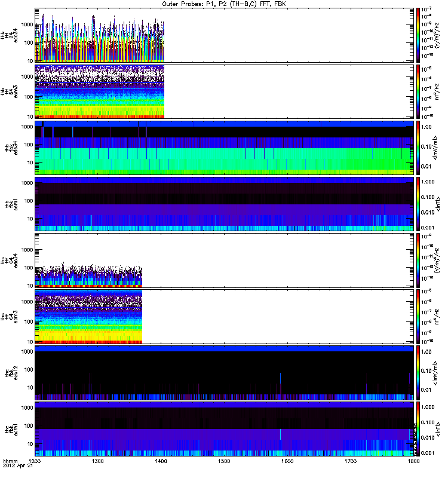
Task: Click the thb fbk edc34 filter bank panel
Action: tap(224, 148)
